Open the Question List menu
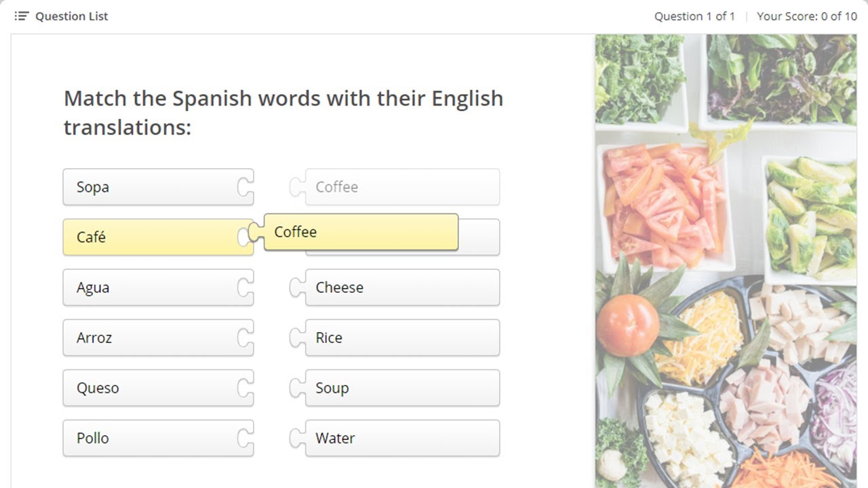The image size is (868, 488). [71, 16]
